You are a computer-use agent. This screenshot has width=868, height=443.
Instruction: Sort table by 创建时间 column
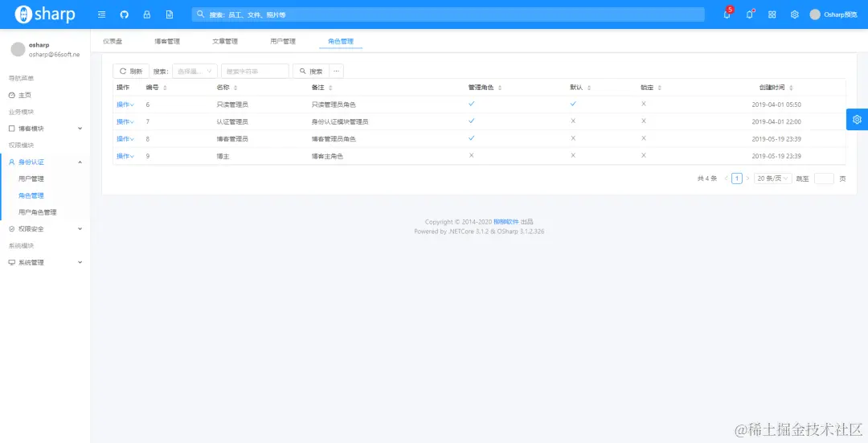click(x=791, y=88)
